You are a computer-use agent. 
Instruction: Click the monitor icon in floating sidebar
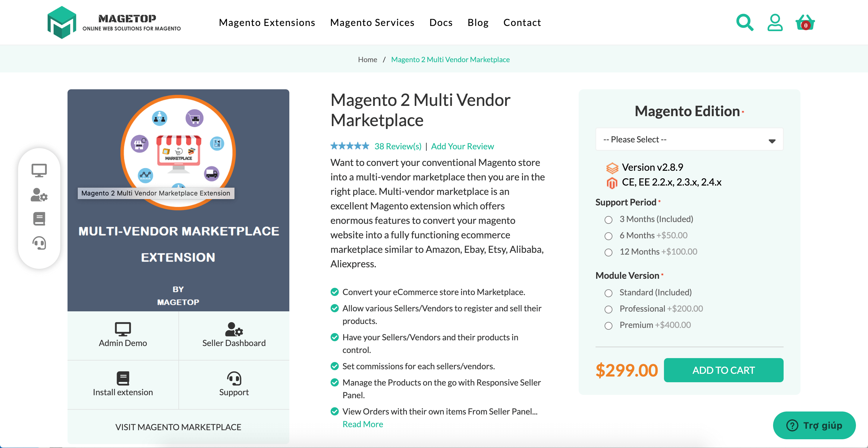coord(39,170)
